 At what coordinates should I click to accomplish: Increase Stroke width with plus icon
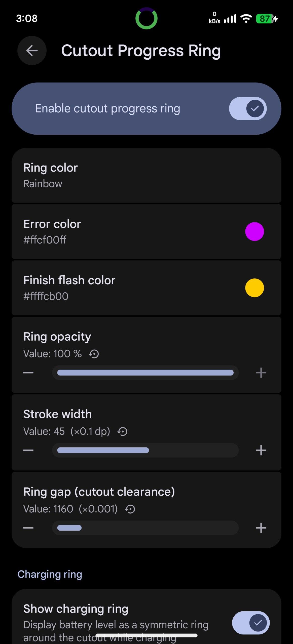261,450
